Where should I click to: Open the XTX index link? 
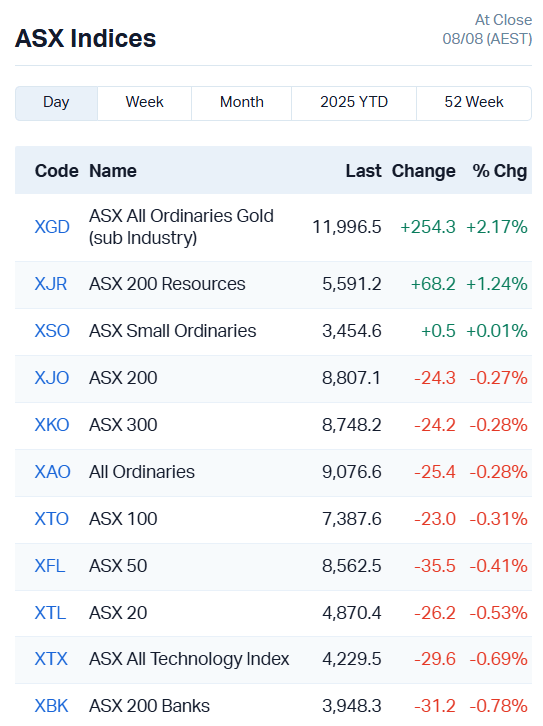(51, 659)
